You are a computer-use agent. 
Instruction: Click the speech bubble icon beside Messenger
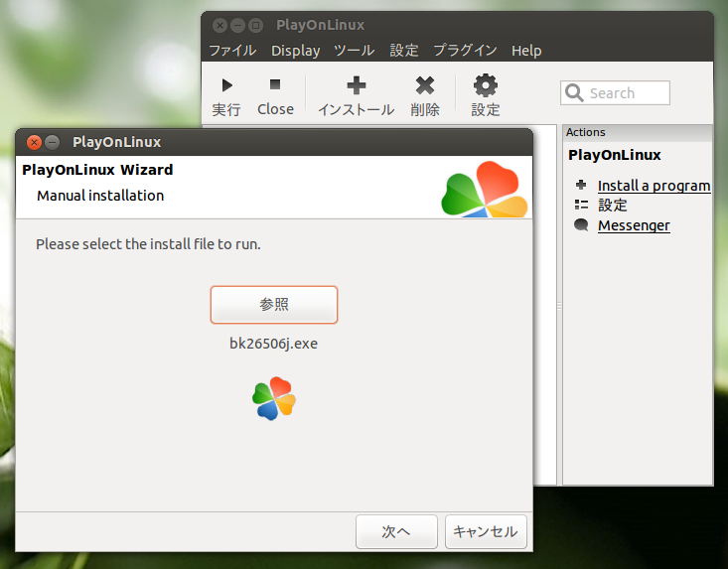click(581, 225)
